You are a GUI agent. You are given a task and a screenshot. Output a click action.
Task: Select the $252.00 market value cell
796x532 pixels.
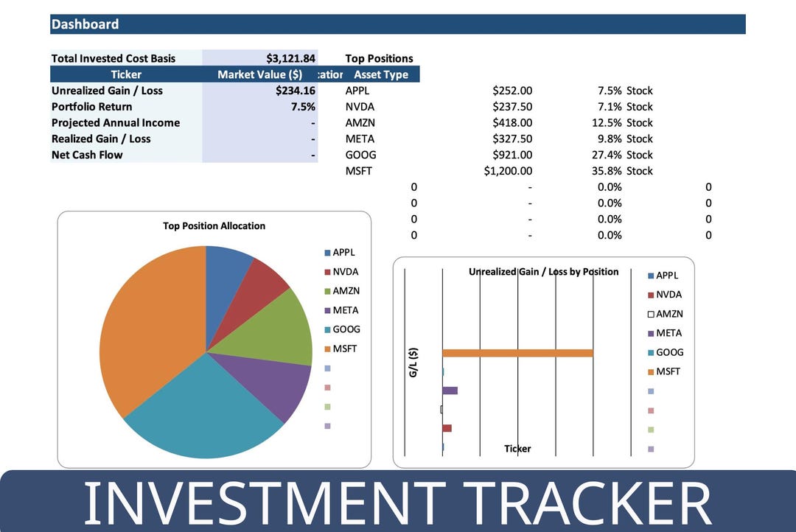[512, 91]
